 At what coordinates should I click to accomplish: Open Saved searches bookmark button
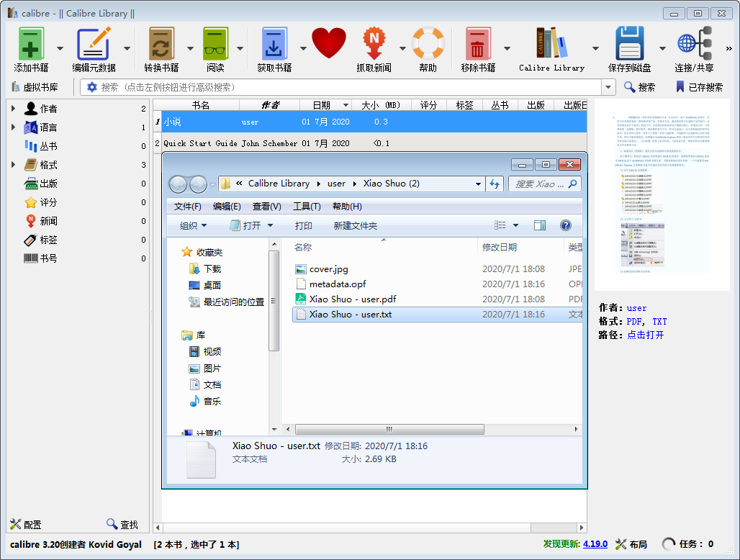point(699,87)
